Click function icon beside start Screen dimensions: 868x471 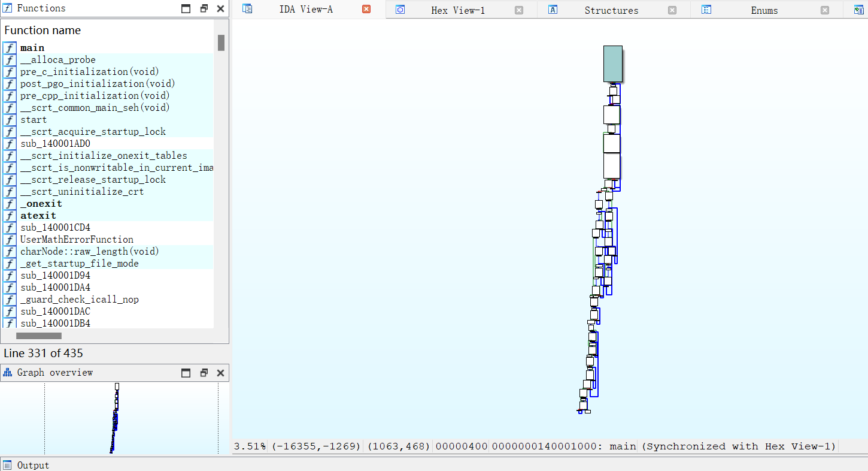[10, 120]
